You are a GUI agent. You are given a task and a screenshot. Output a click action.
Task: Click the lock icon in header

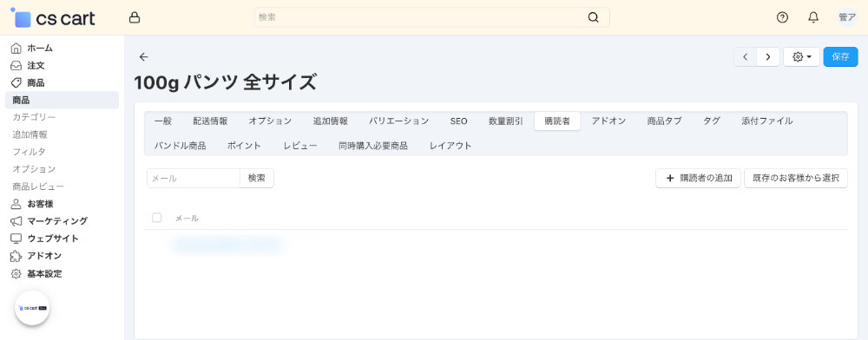[134, 17]
